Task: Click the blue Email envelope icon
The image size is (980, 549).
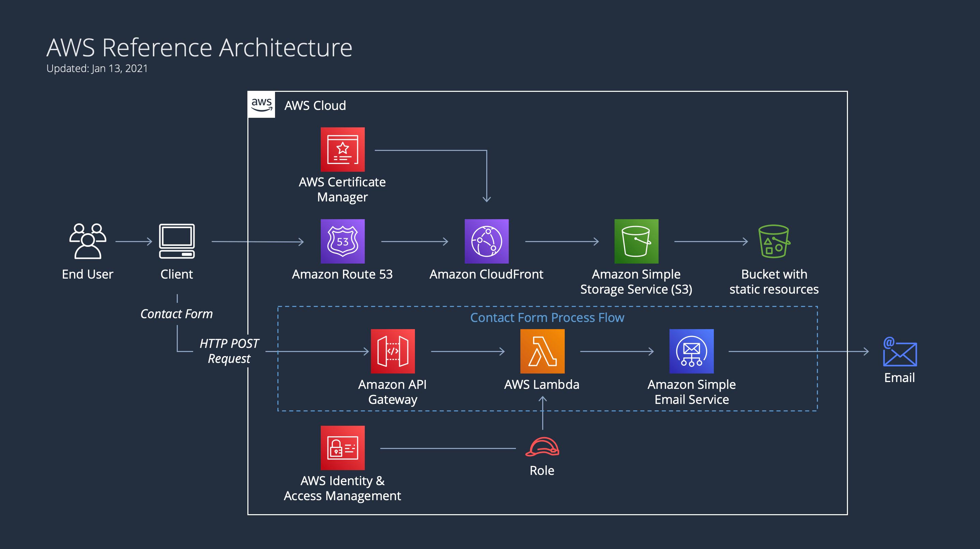Action: [x=899, y=352]
